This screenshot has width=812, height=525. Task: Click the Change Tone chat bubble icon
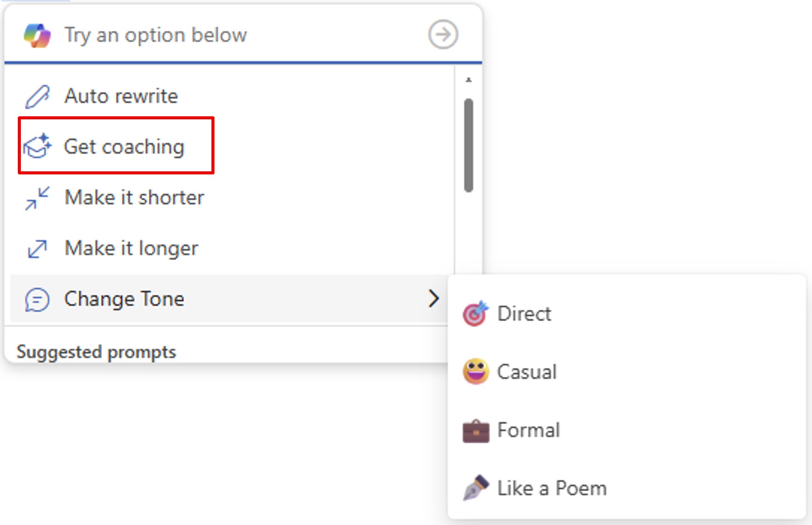click(37, 299)
